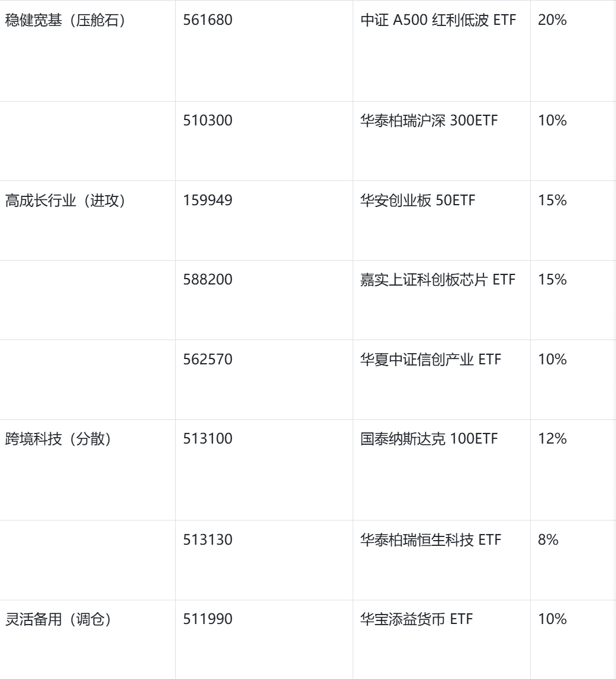This screenshot has height=679, width=616.
Task: Select fund code 159949
Action: [208, 201]
